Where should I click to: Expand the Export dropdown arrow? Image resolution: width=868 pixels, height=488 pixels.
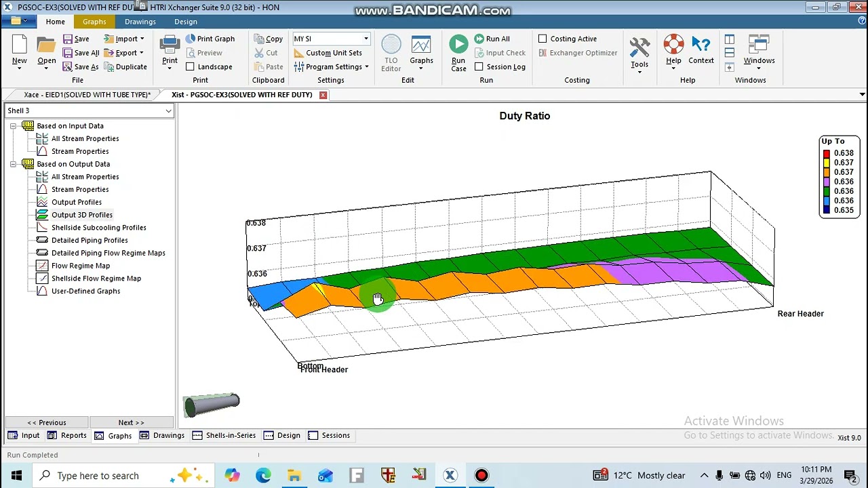click(x=142, y=53)
